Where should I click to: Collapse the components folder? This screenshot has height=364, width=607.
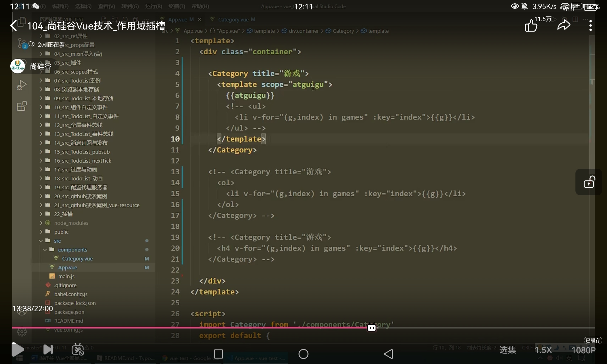coord(45,250)
